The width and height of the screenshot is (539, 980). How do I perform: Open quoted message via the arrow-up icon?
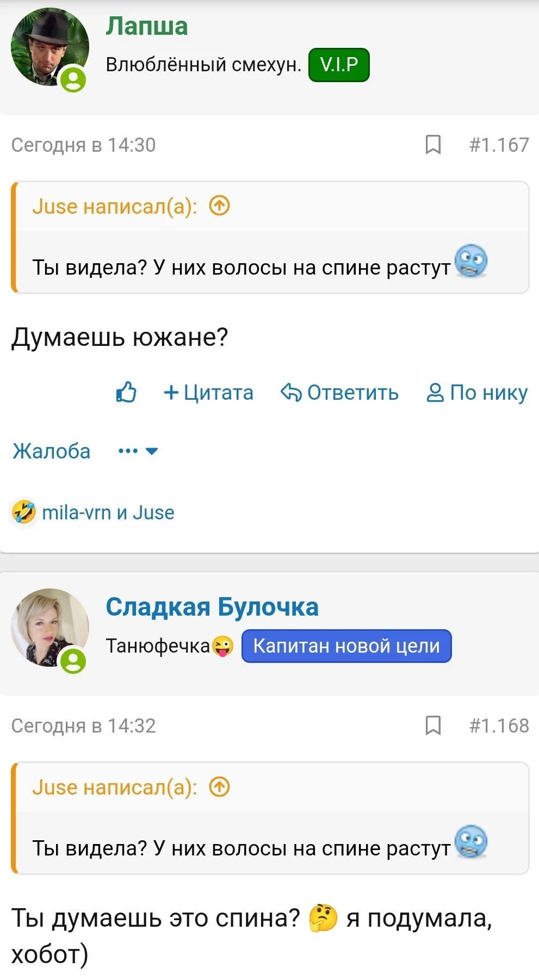coord(220,206)
